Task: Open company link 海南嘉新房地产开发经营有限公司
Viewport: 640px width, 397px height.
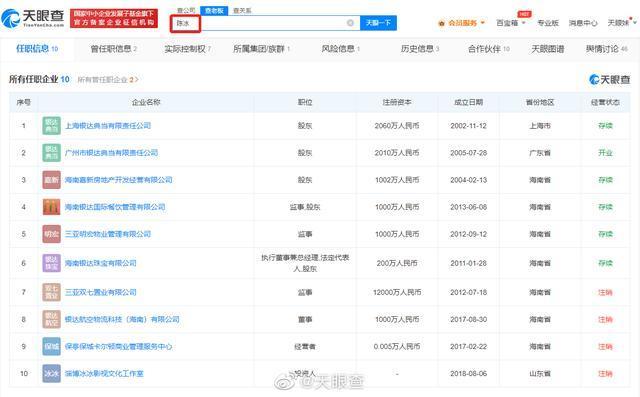Action: (x=118, y=180)
